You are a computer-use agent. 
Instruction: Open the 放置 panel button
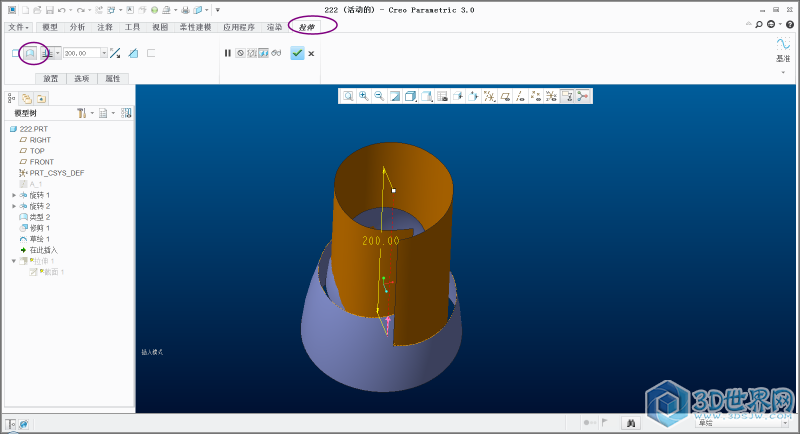(x=50, y=78)
